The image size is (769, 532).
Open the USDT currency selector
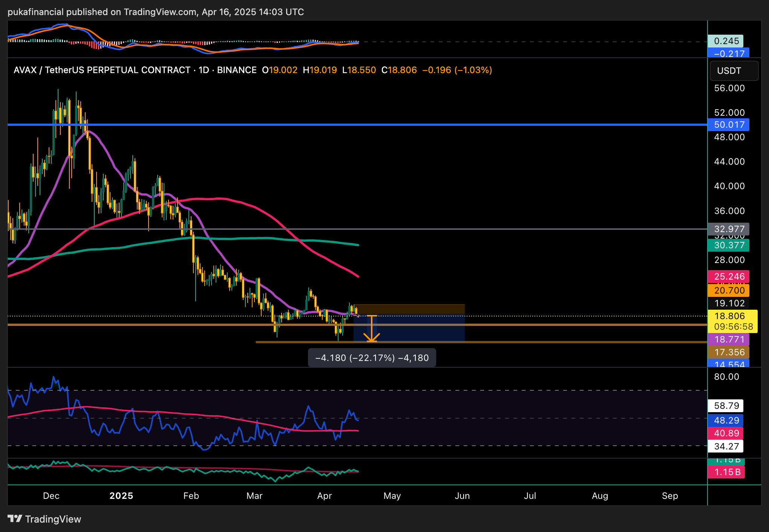[734, 71]
